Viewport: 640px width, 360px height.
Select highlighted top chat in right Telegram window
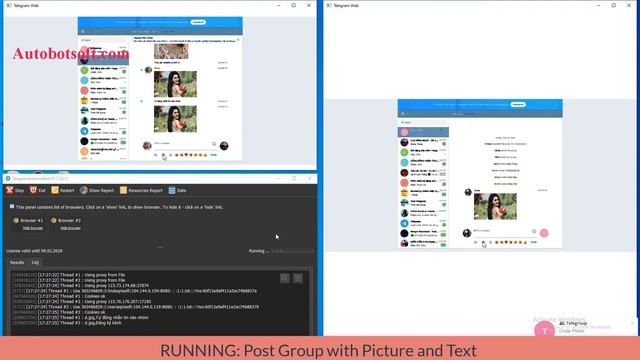coord(423,132)
